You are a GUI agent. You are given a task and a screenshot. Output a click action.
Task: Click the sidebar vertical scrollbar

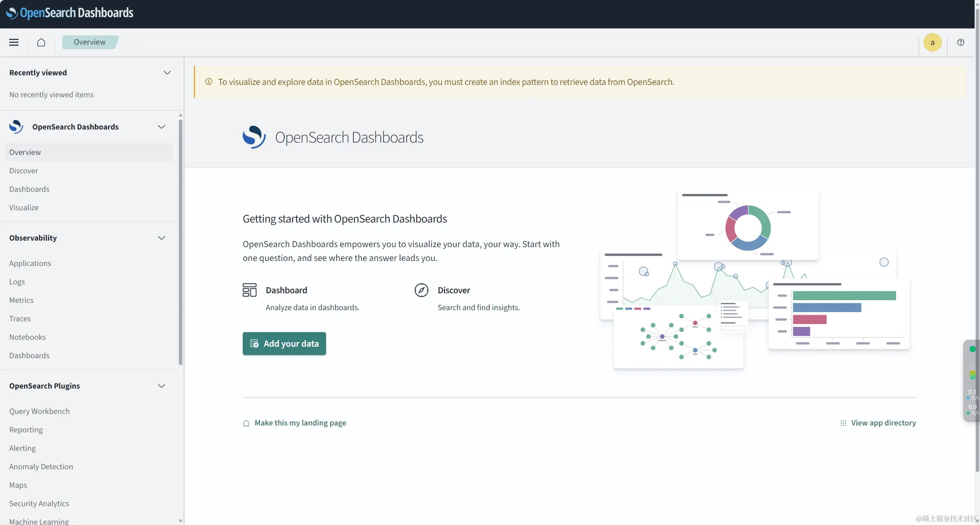coord(180,242)
